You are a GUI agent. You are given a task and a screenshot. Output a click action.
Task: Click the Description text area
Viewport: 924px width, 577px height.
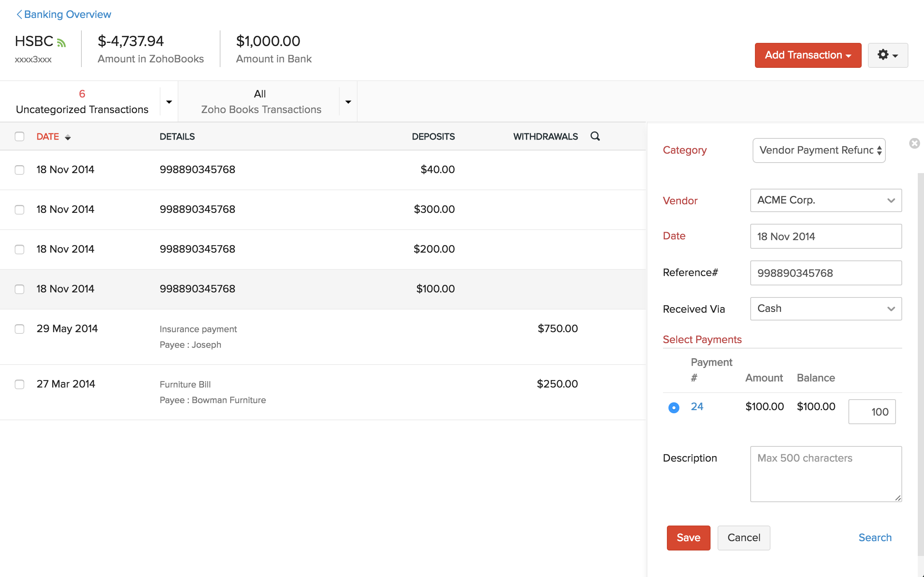coord(825,474)
